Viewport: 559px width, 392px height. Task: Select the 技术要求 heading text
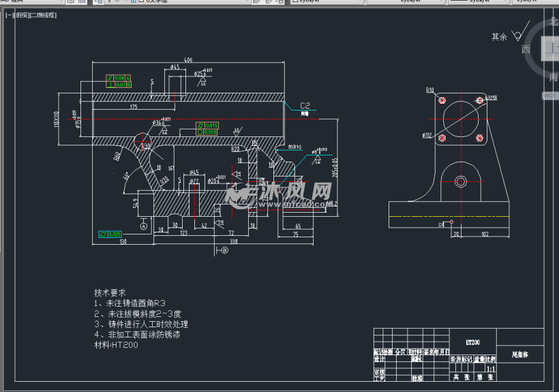pos(111,291)
